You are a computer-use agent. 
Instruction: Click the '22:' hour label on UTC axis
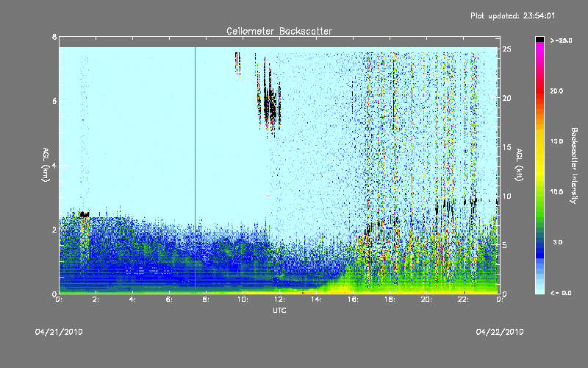tap(463, 300)
